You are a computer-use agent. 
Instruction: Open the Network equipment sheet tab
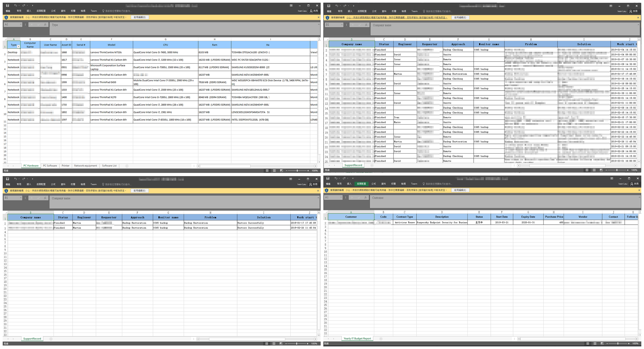click(x=85, y=166)
